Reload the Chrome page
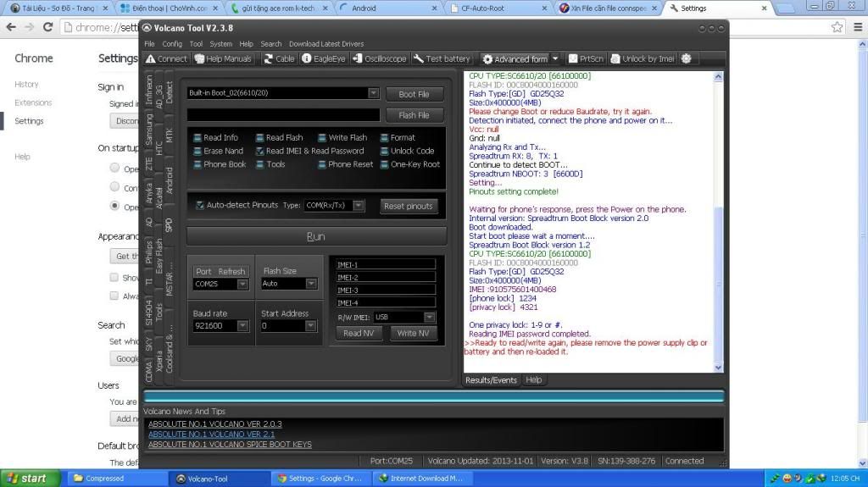This screenshot has height=487, width=868. tap(48, 27)
